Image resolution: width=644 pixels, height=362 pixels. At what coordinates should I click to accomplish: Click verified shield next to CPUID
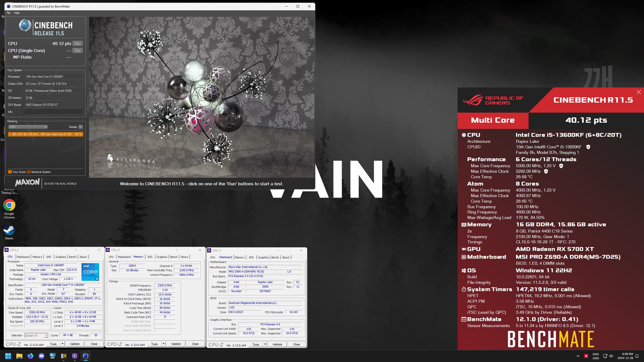click(x=588, y=147)
